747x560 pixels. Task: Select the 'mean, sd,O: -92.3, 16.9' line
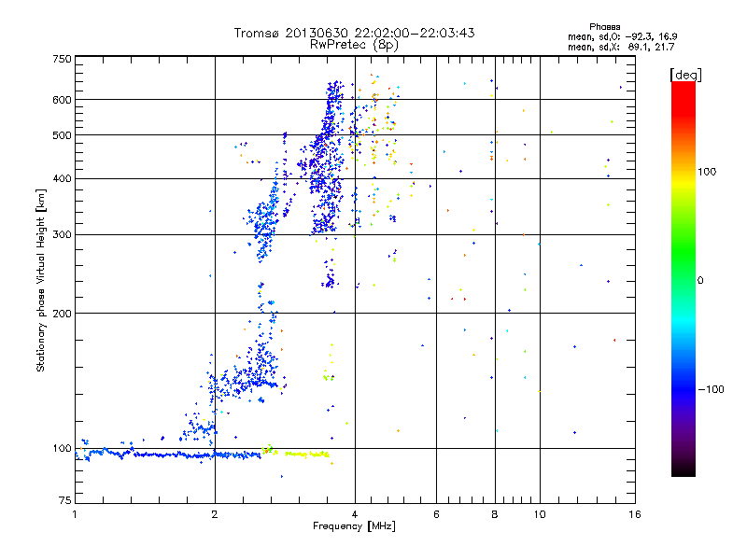coord(622,36)
